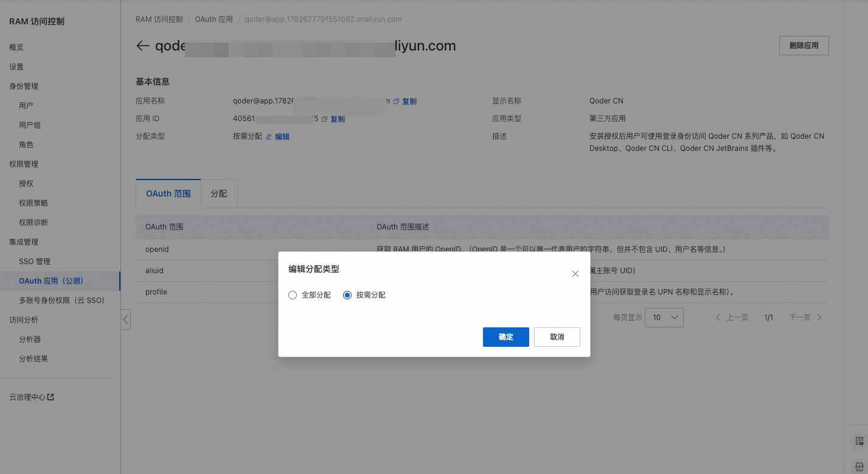This screenshot has height=474, width=868.
Task: Open 分析结果 in the sidebar
Action: tap(33, 359)
